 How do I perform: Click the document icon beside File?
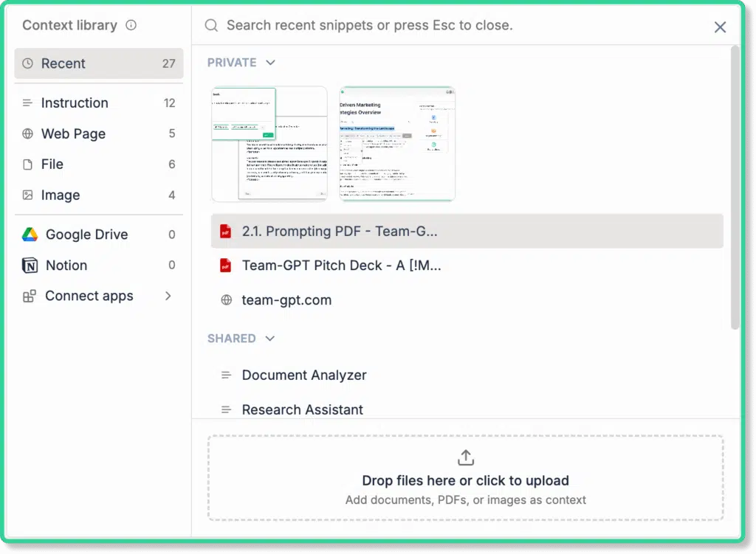click(x=28, y=165)
